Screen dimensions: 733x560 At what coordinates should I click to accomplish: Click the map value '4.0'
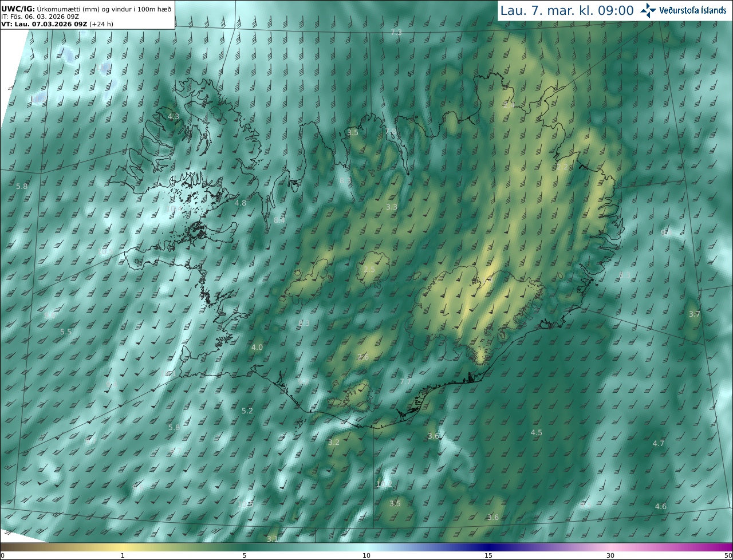coord(257,347)
